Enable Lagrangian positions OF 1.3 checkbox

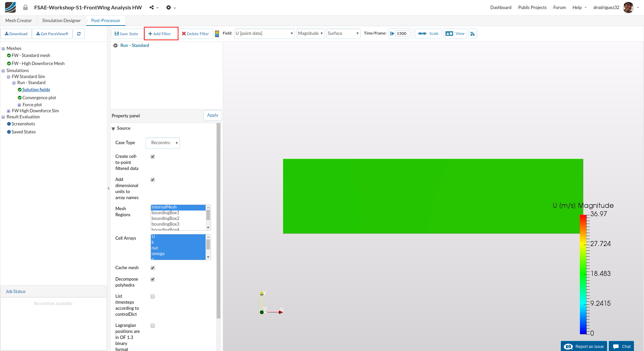click(153, 326)
